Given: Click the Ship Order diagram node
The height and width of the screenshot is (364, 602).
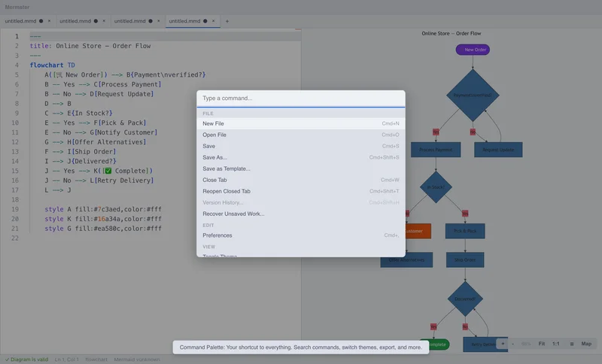Looking at the screenshot, I should pyautogui.click(x=465, y=259).
